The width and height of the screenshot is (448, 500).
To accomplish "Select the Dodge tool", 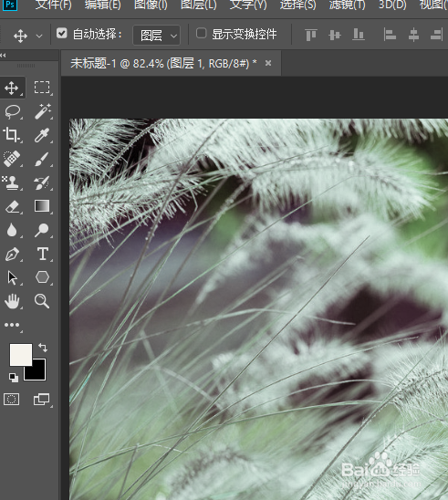I will click(x=42, y=230).
